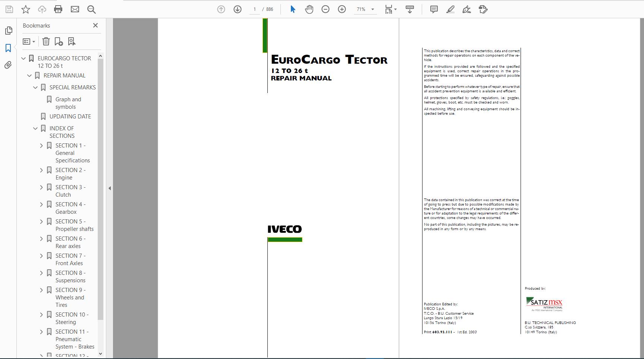Open UPDATING DATE bookmark

click(x=70, y=117)
